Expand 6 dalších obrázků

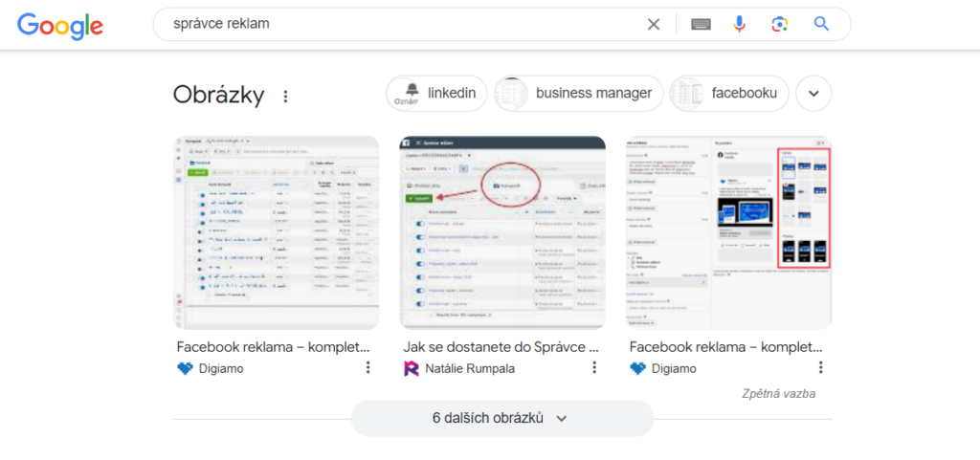point(501,418)
